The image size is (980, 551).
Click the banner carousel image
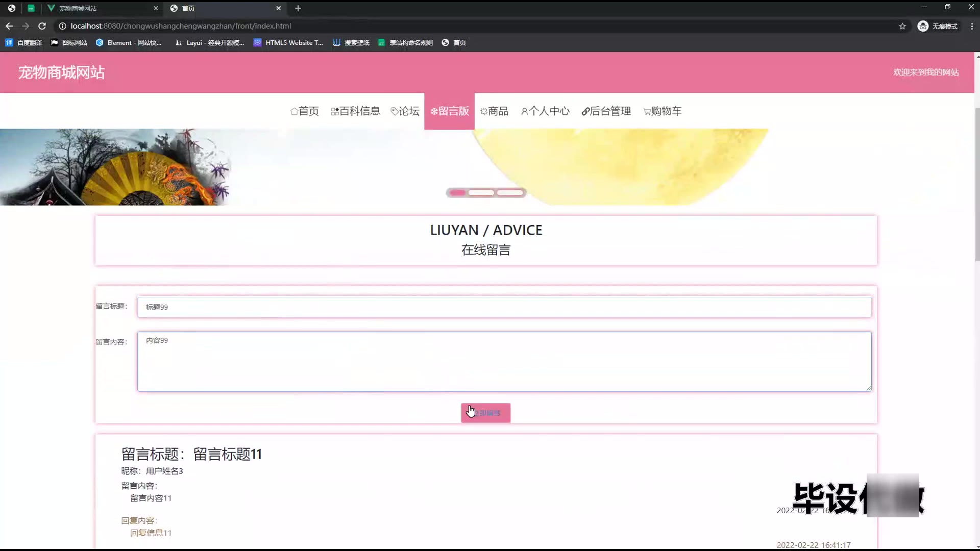pyautogui.click(x=487, y=167)
